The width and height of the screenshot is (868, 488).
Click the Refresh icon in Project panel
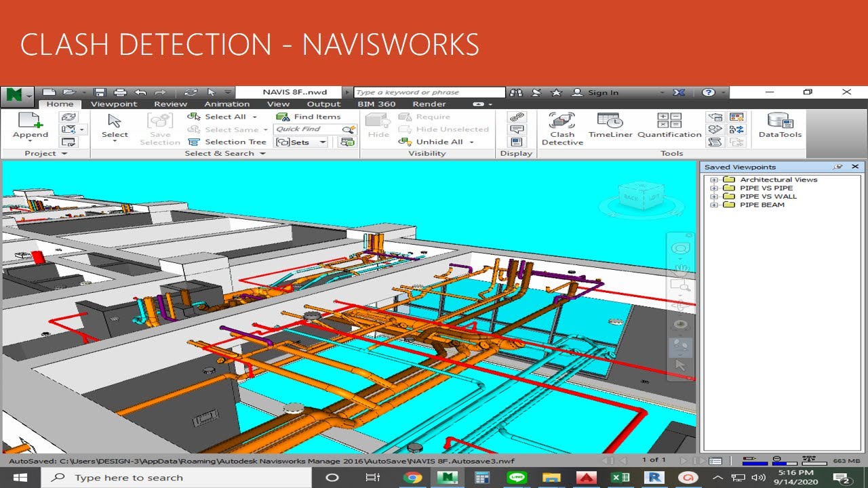[68, 117]
